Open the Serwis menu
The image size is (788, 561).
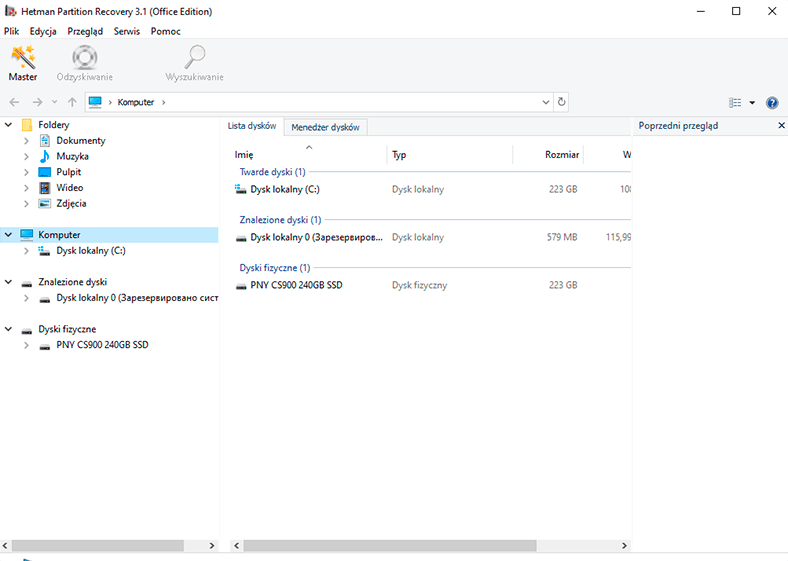[127, 31]
